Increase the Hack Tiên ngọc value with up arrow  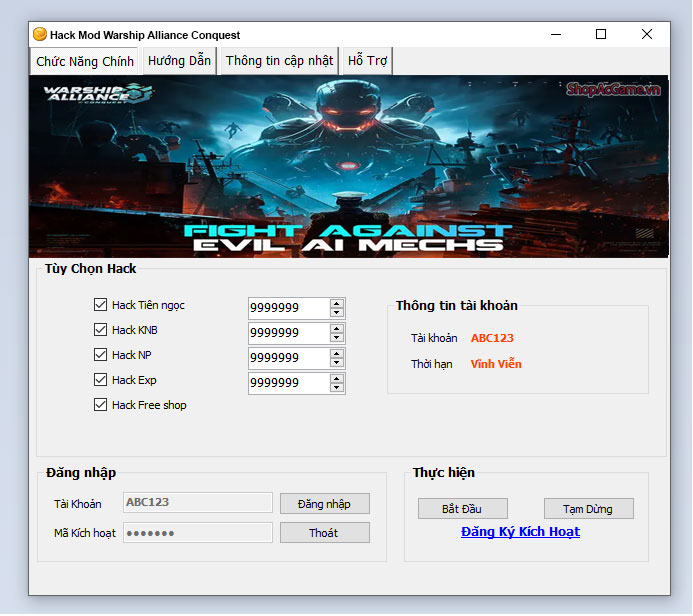(337, 304)
